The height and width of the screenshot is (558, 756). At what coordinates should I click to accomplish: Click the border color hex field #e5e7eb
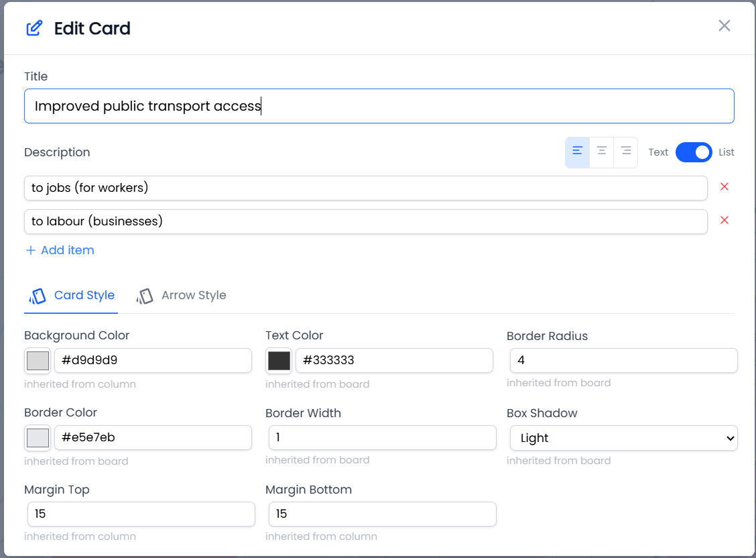pos(153,437)
